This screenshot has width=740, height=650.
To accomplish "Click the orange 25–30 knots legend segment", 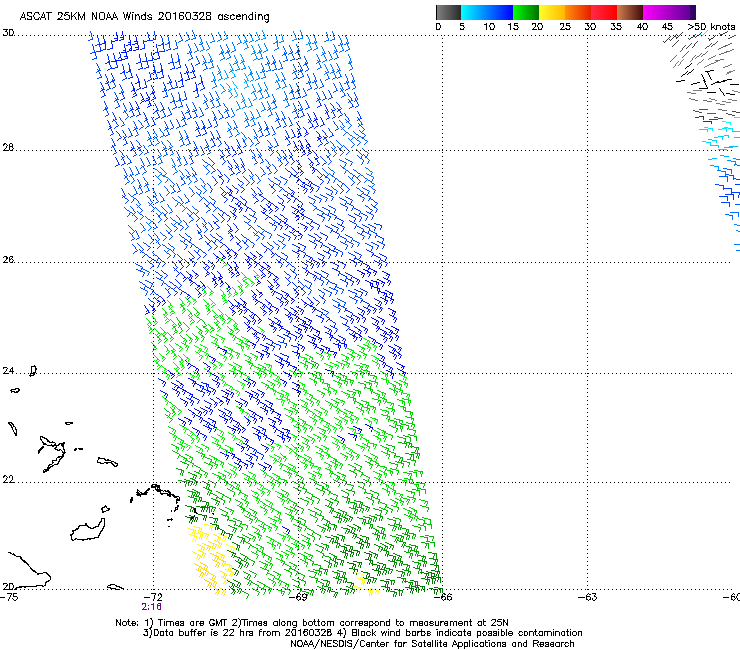I will [578, 12].
